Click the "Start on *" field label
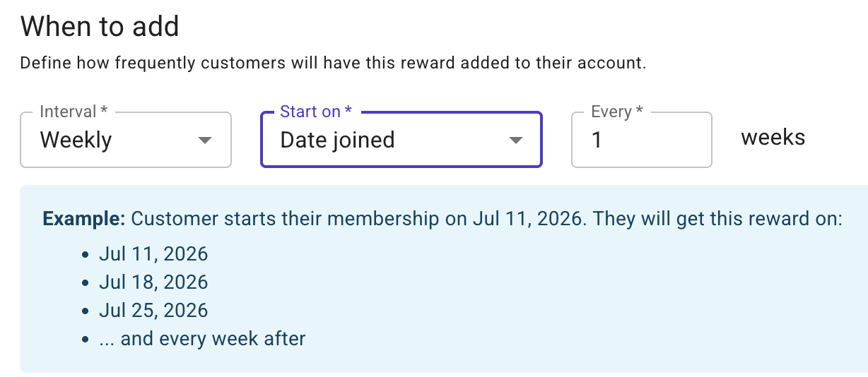 tap(316, 112)
